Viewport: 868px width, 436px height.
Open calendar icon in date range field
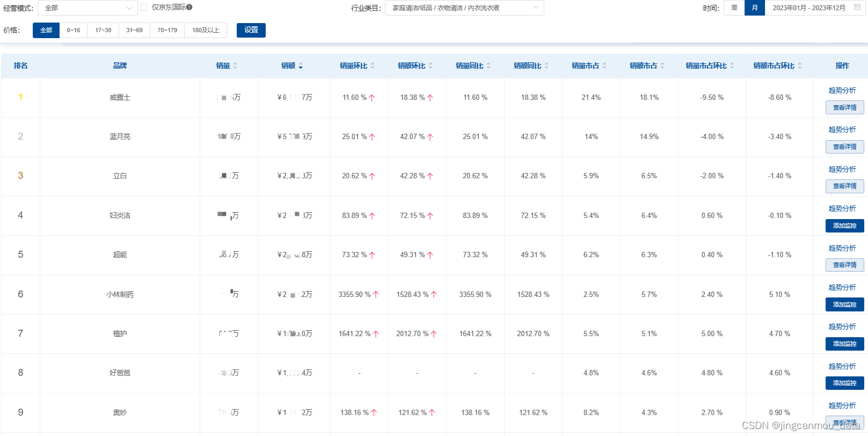click(857, 8)
